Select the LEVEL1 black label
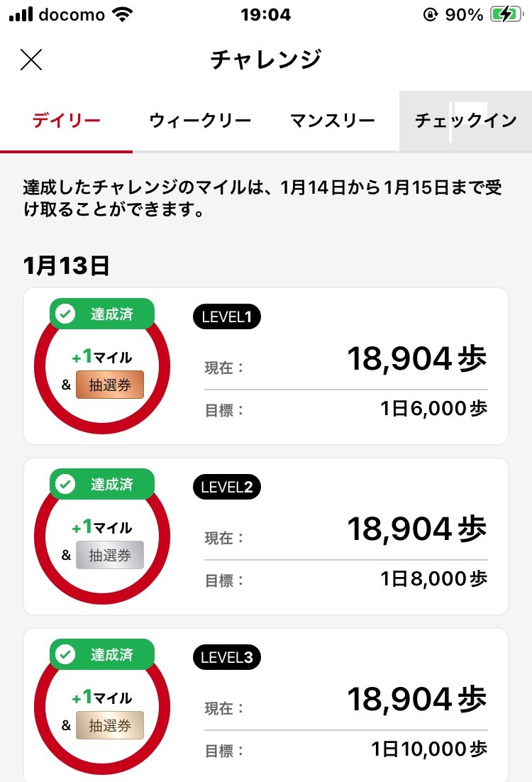 [227, 316]
